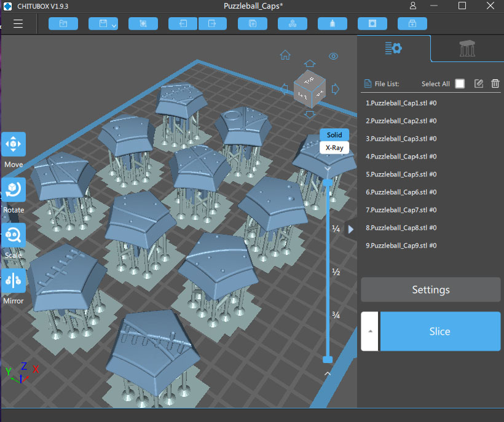Toggle the eye visibility icon in viewport
Viewport: 504px width, 422px height.
tap(333, 56)
